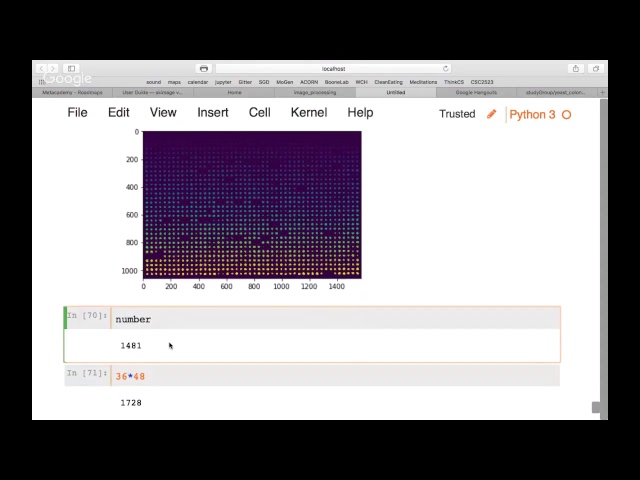Open the maps bookmark

tap(174, 82)
